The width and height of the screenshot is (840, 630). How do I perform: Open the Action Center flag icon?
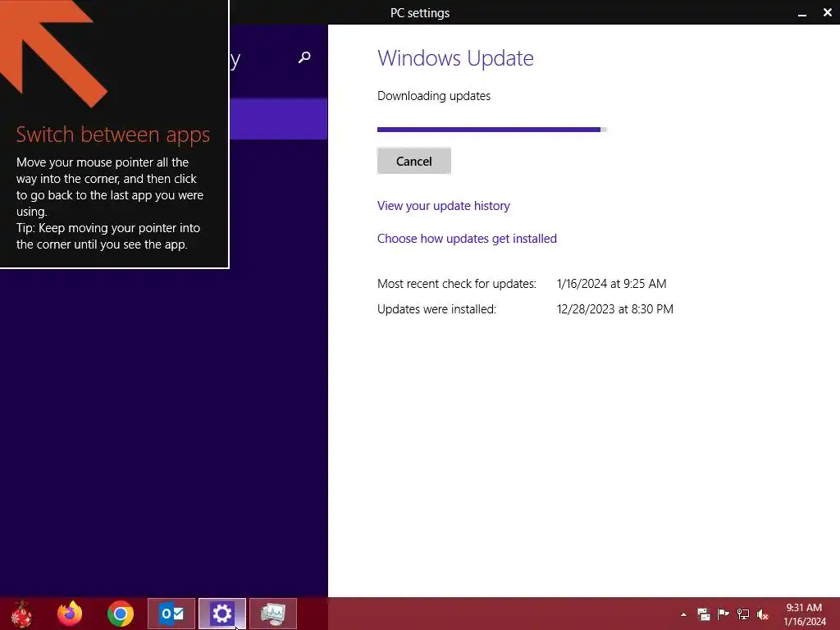[724, 614]
